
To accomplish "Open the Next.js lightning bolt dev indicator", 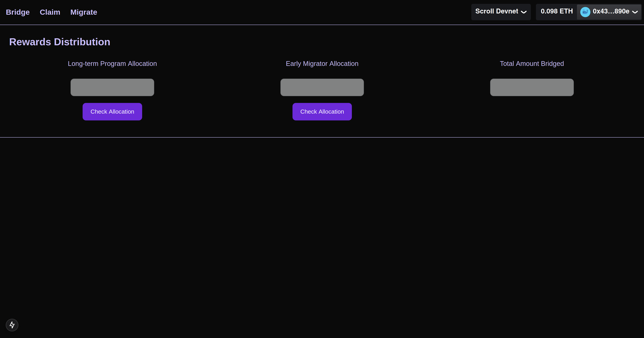I will point(12,325).
